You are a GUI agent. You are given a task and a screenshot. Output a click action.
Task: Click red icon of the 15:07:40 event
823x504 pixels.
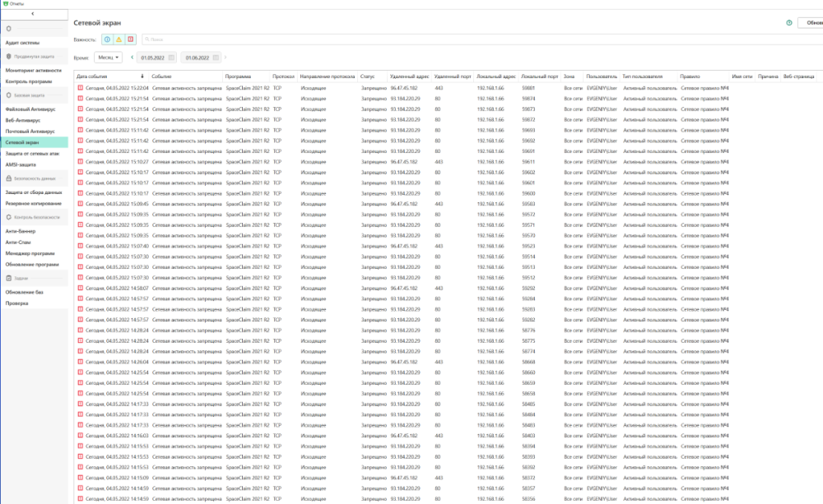(x=81, y=246)
